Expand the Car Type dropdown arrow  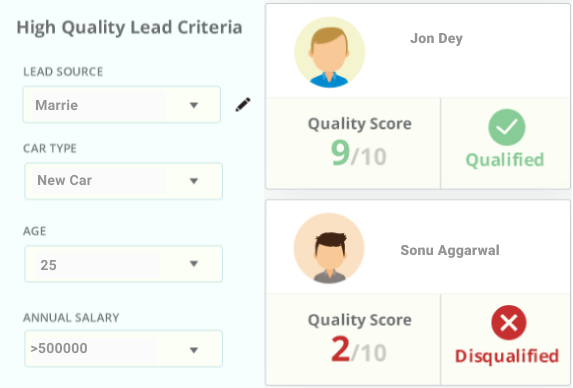pyautogui.click(x=194, y=181)
